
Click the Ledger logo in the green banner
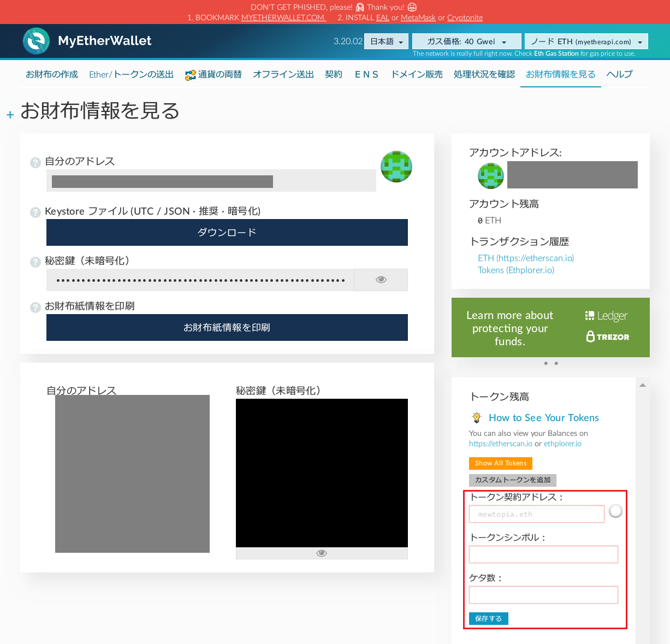pos(607,316)
